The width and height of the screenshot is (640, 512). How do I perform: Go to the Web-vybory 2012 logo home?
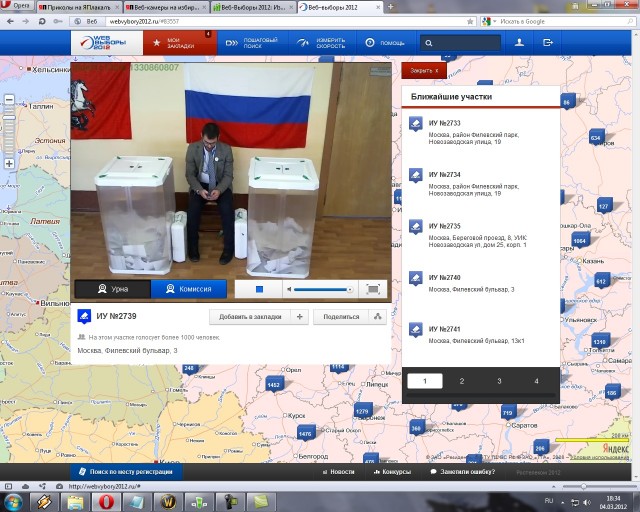[107, 42]
